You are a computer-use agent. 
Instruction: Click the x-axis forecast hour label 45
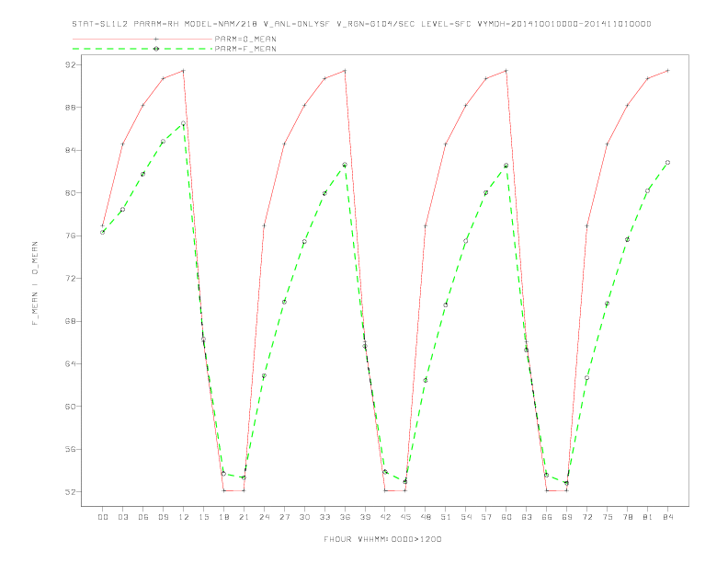405,517
